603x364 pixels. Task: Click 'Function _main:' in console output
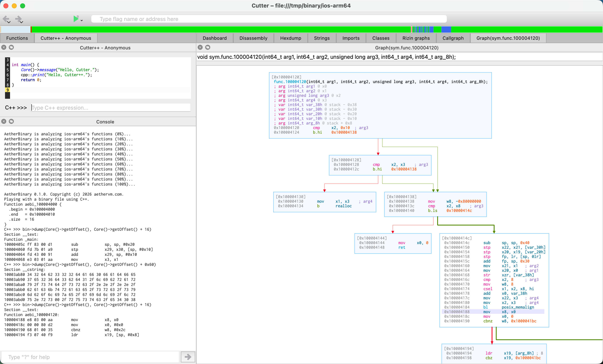[x=21, y=239]
